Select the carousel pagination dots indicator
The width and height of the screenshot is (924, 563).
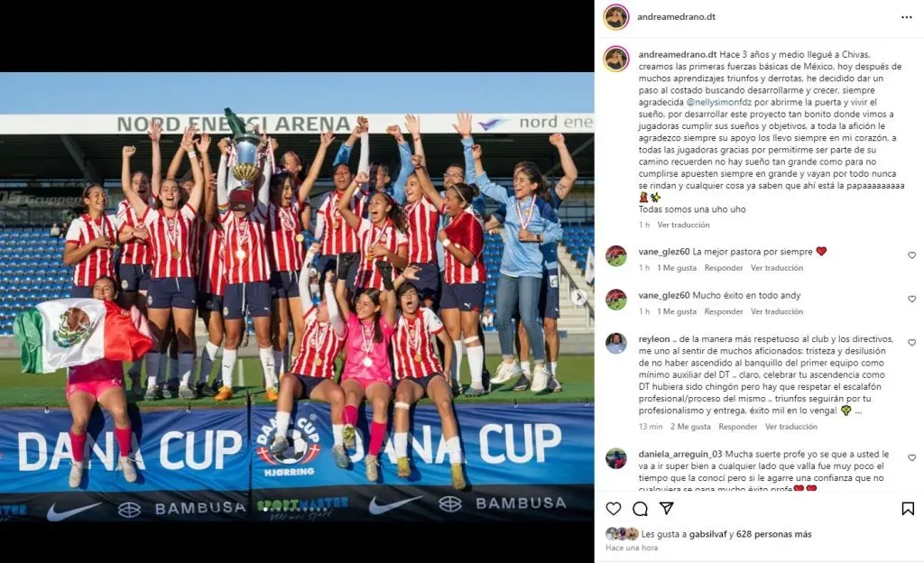tap(296, 509)
